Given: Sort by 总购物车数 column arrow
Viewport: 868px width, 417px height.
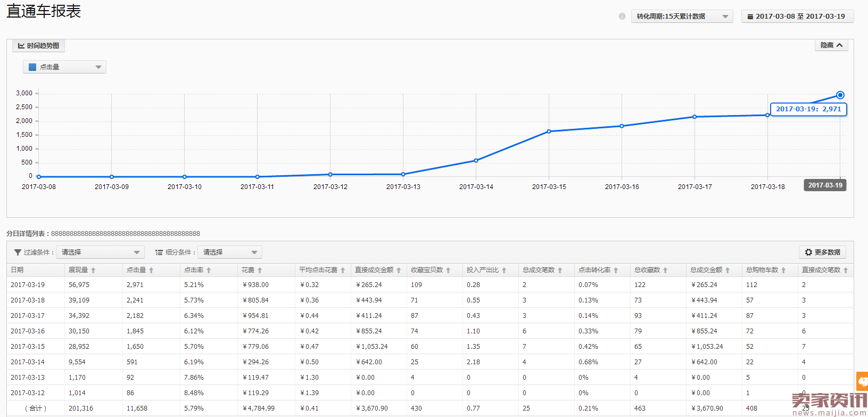Looking at the screenshot, I should (783, 271).
